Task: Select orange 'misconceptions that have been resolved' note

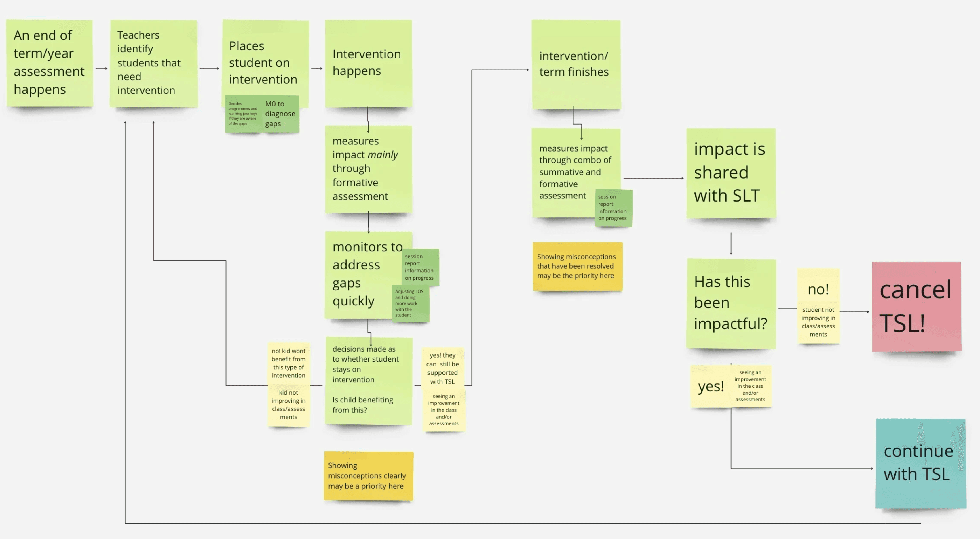Action: coord(577,266)
